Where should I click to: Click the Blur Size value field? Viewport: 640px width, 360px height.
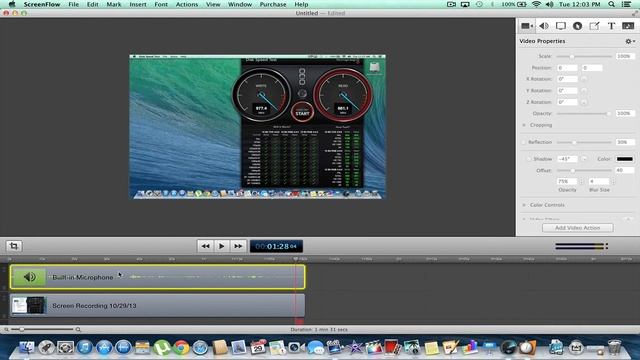pos(599,181)
